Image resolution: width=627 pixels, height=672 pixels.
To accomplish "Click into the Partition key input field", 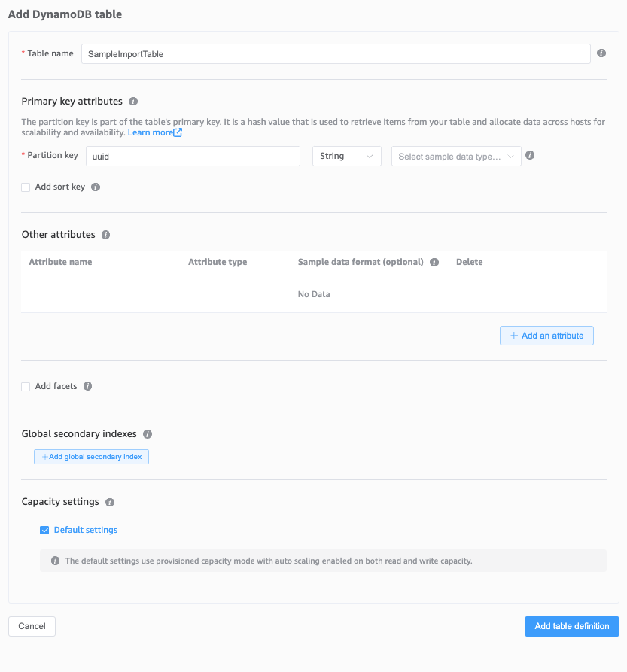I will (x=192, y=156).
